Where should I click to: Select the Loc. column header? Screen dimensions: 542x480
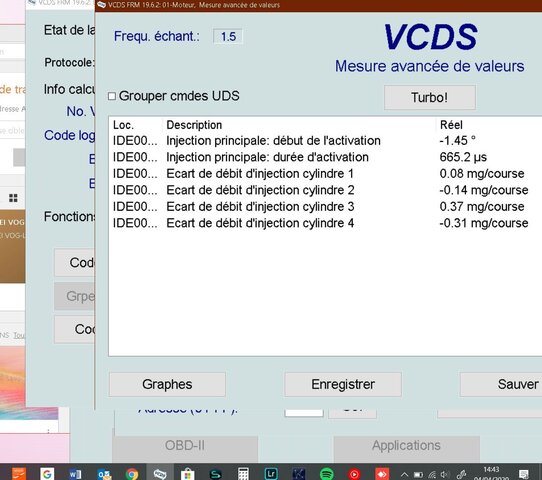[123, 125]
